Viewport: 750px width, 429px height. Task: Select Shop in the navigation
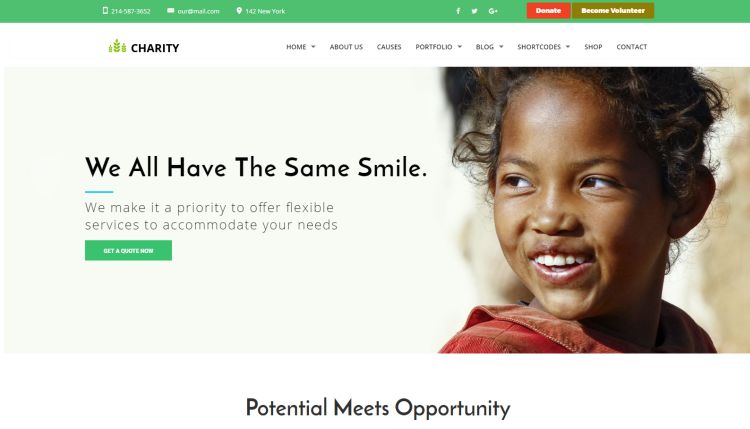tap(593, 47)
